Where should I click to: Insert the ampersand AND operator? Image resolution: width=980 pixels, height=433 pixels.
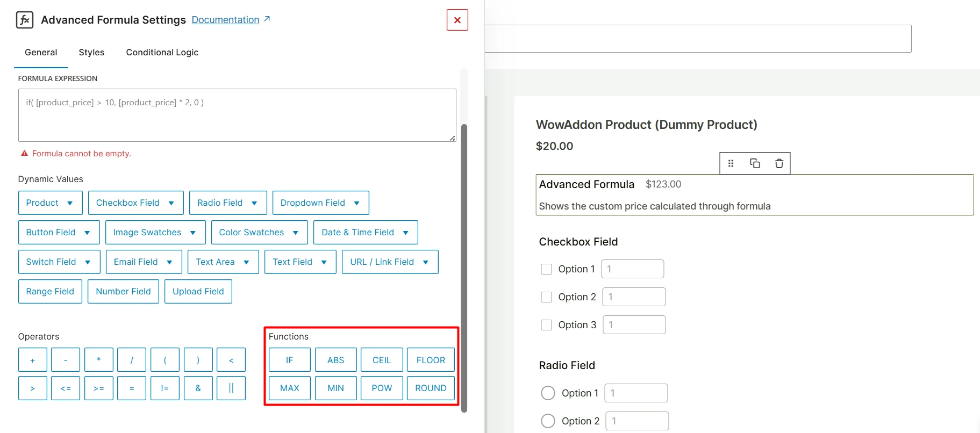tap(198, 388)
